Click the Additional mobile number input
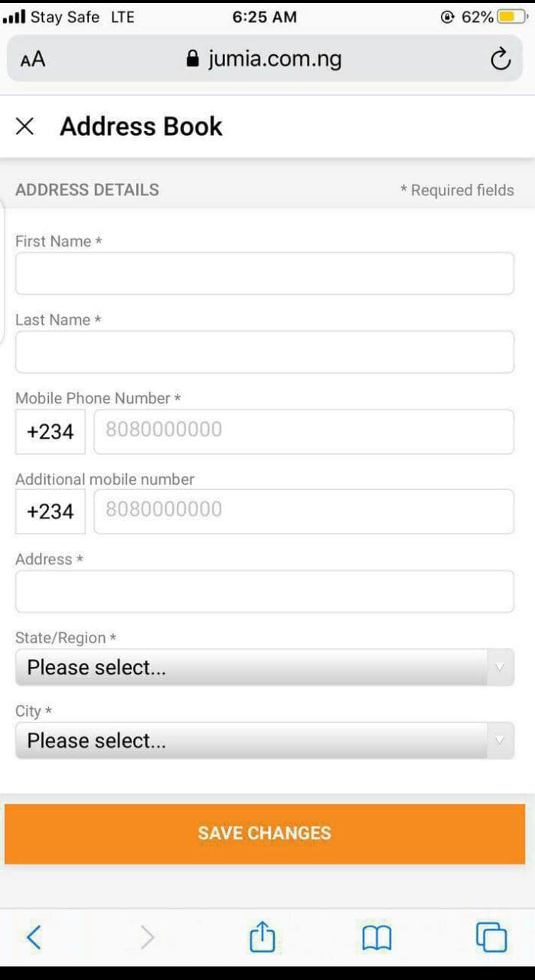The height and width of the screenshot is (980, 535). (x=303, y=511)
